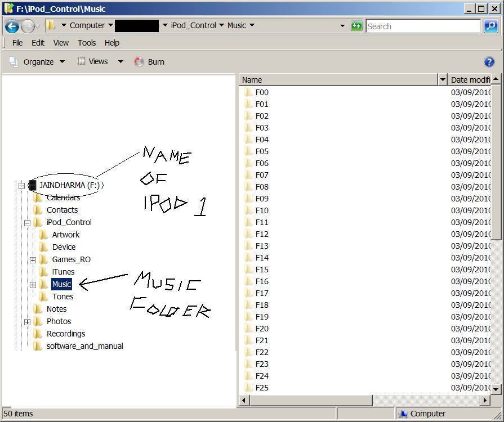
Task: Select the iTunes folder in tree
Action: [63, 272]
